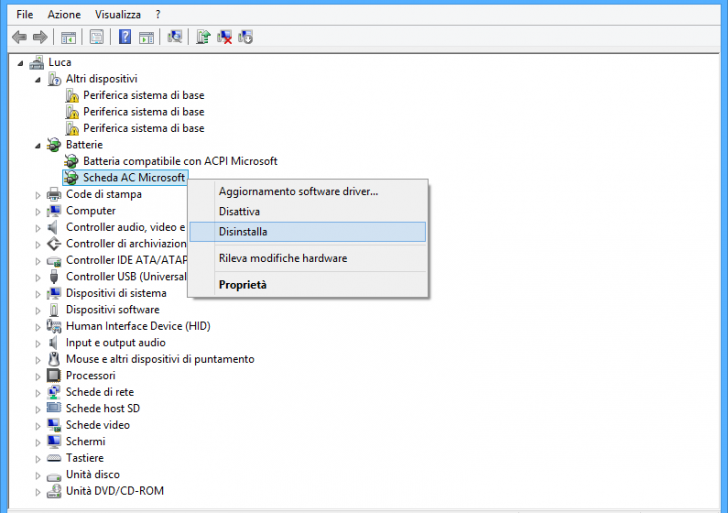Select the Schede host SD category
Viewport: 728px width, 513px height.
103,409
